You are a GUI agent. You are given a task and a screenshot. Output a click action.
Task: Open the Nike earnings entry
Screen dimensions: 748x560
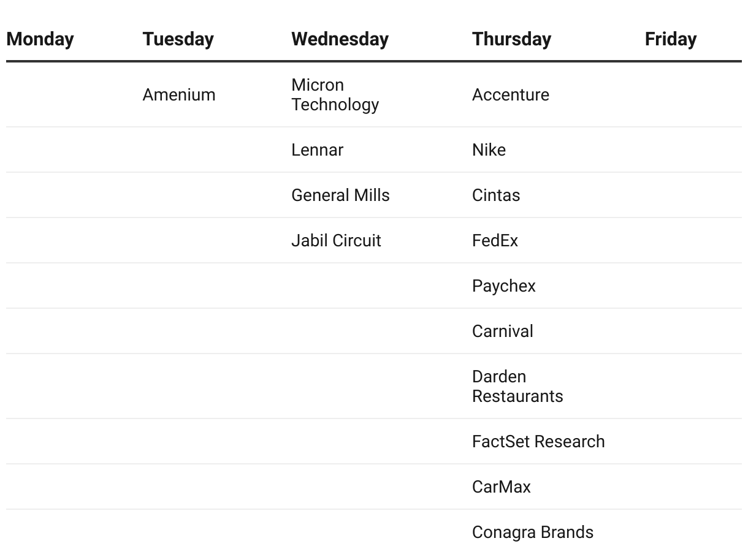click(x=489, y=150)
